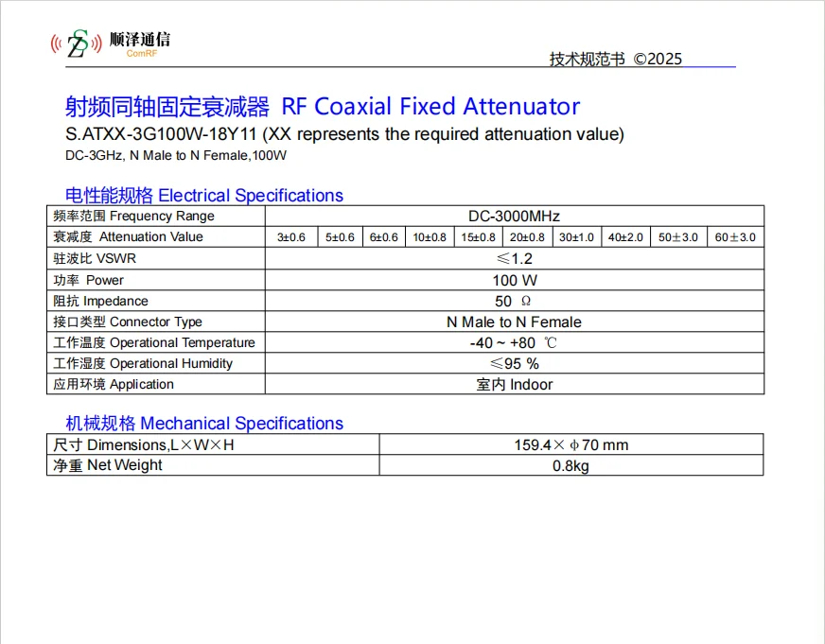Screen dimensions: 825x644
Task: Select the 'Dimensions,L×W×H' row label
Action: click(x=143, y=444)
